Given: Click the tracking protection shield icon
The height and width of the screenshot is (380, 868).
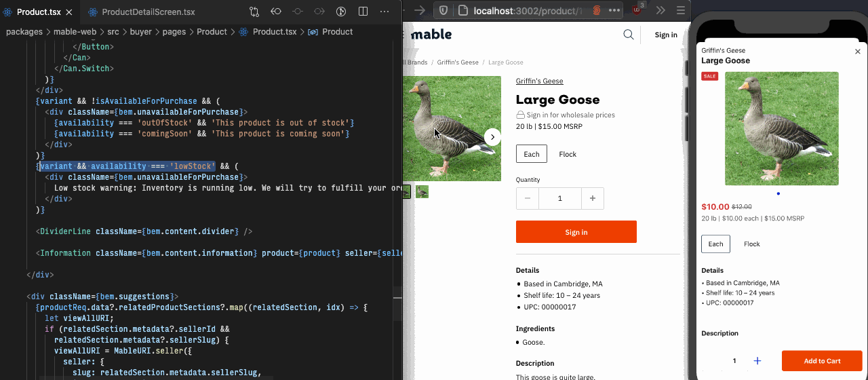Looking at the screenshot, I should [443, 10].
